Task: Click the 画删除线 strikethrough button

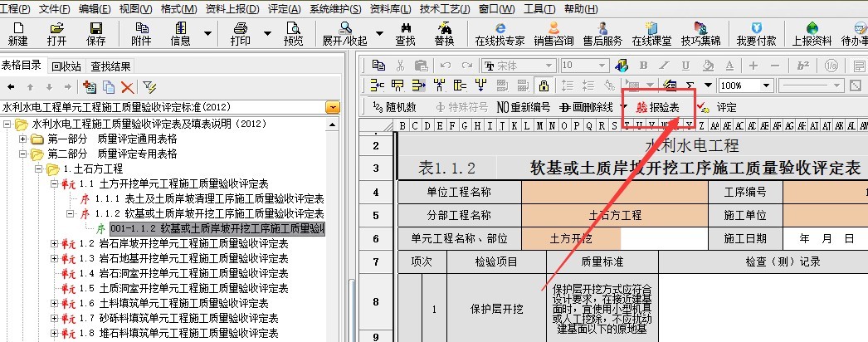Action: point(586,107)
